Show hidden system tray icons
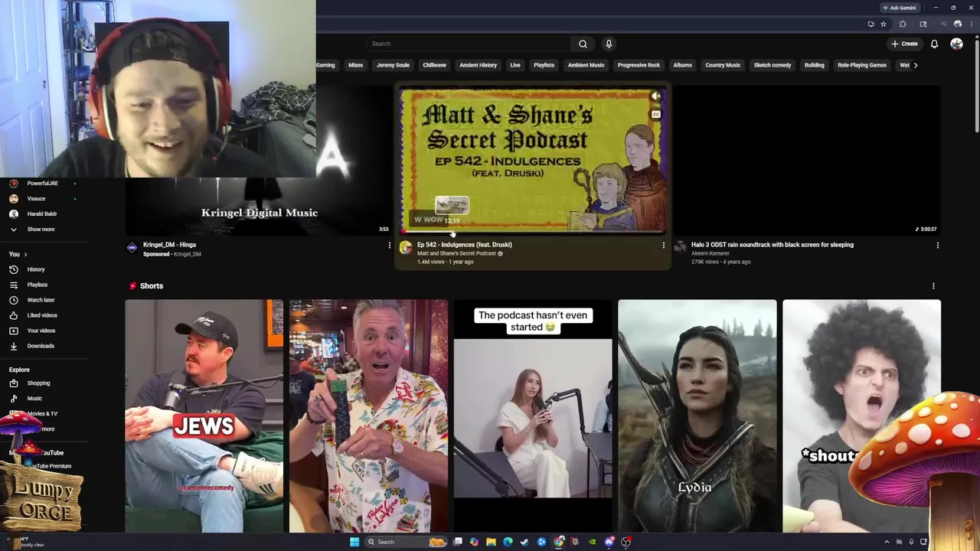980x551 pixels. pyautogui.click(x=887, y=542)
